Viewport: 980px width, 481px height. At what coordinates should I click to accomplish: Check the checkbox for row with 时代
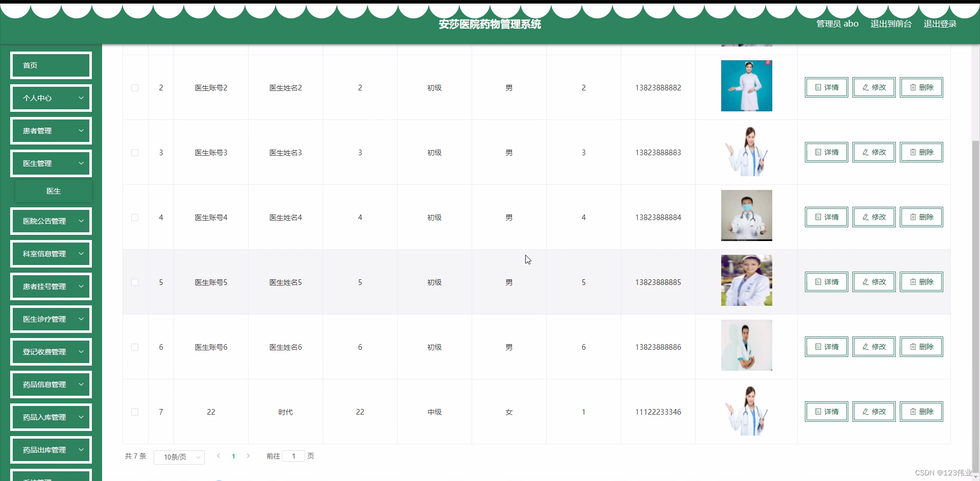[135, 412]
